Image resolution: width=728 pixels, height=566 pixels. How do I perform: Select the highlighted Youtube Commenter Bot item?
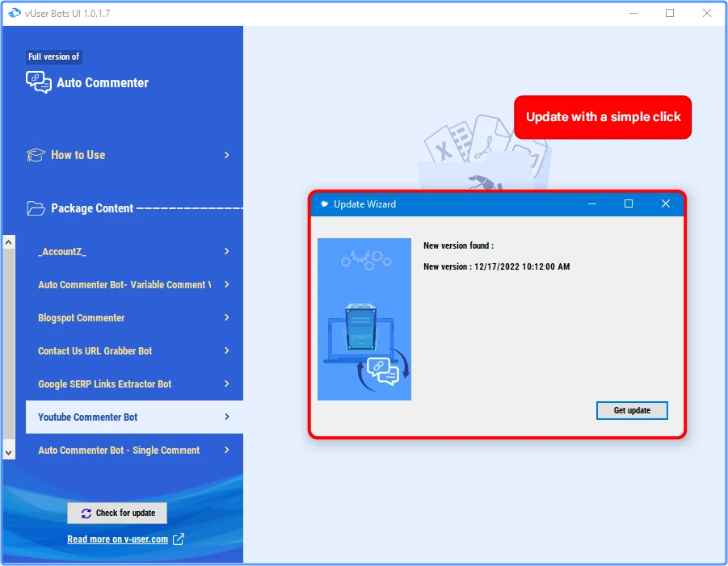[134, 417]
